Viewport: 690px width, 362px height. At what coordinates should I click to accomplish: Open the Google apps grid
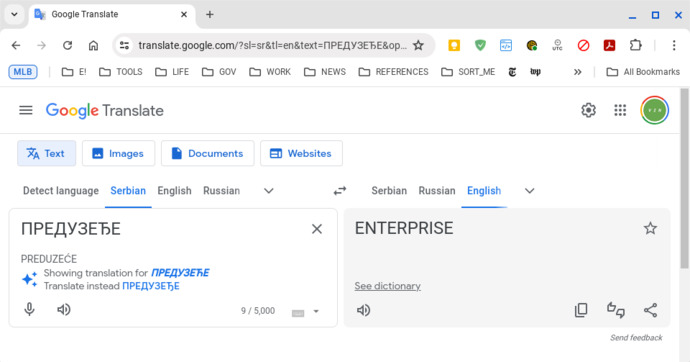[620, 110]
